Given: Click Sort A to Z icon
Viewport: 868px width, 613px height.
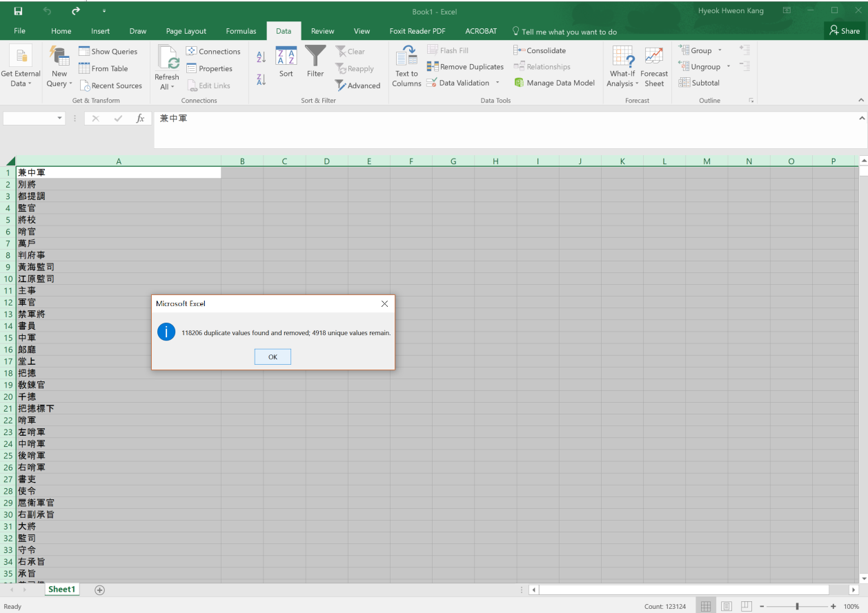Looking at the screenshot, I should tap(262, 57).
